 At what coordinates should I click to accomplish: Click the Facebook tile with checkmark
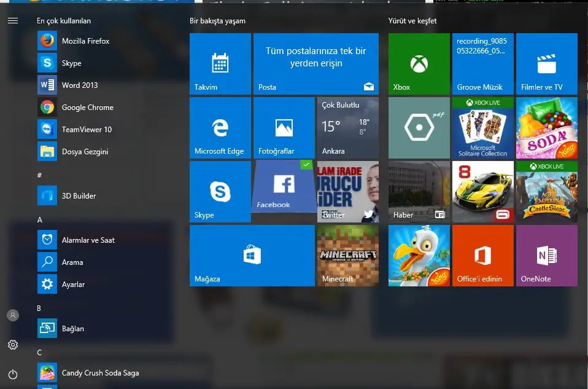coord(284,187)
